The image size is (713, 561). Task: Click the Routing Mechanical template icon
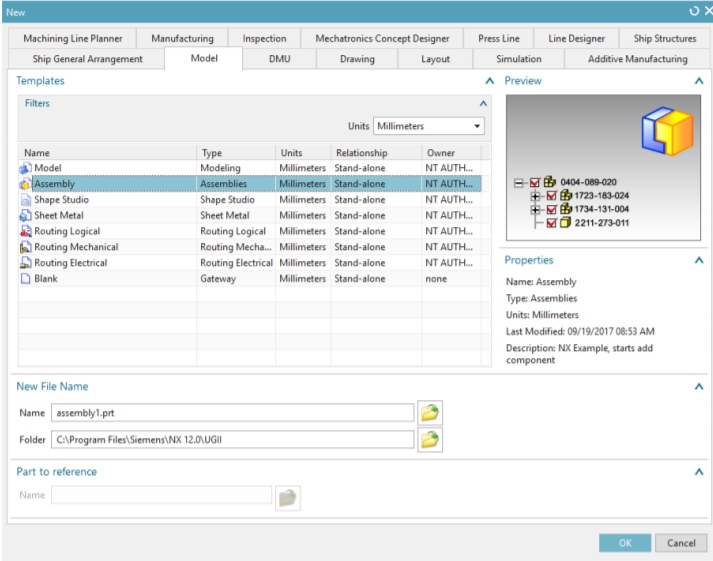[25, 247]
